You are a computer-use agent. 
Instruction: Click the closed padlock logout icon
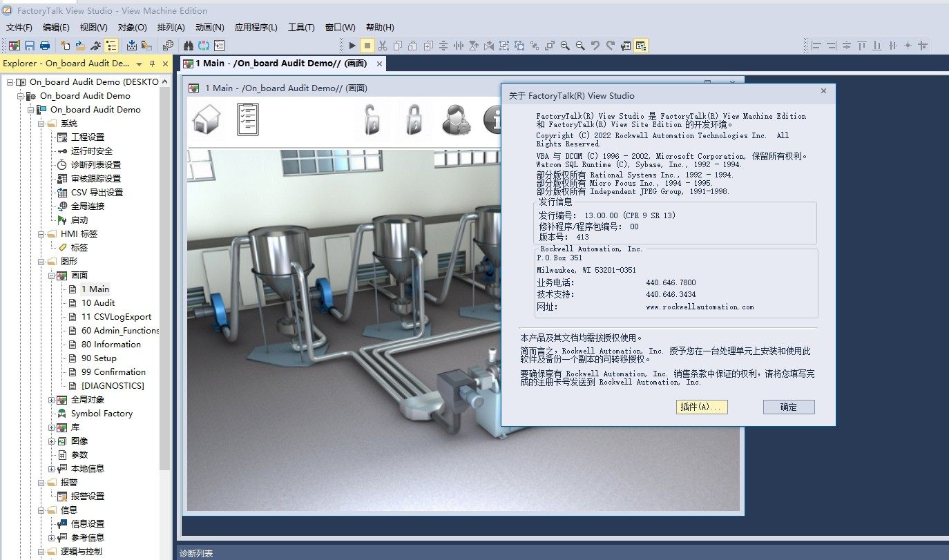(413, 119)
